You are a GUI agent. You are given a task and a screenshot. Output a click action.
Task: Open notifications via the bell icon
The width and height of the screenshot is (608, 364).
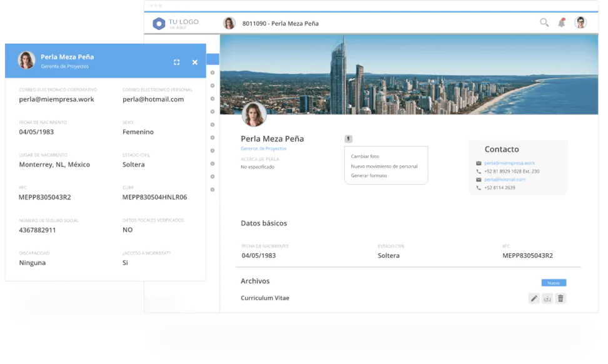(562, 23)
